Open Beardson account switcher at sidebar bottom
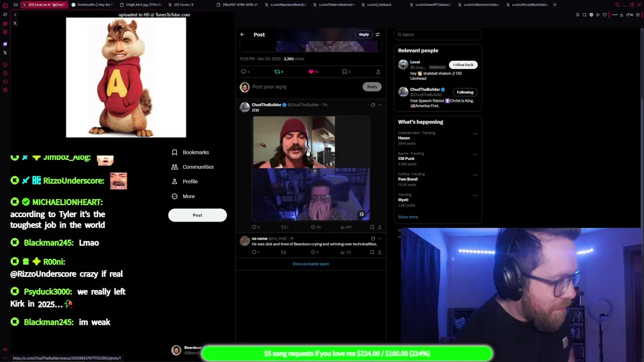 186,350
